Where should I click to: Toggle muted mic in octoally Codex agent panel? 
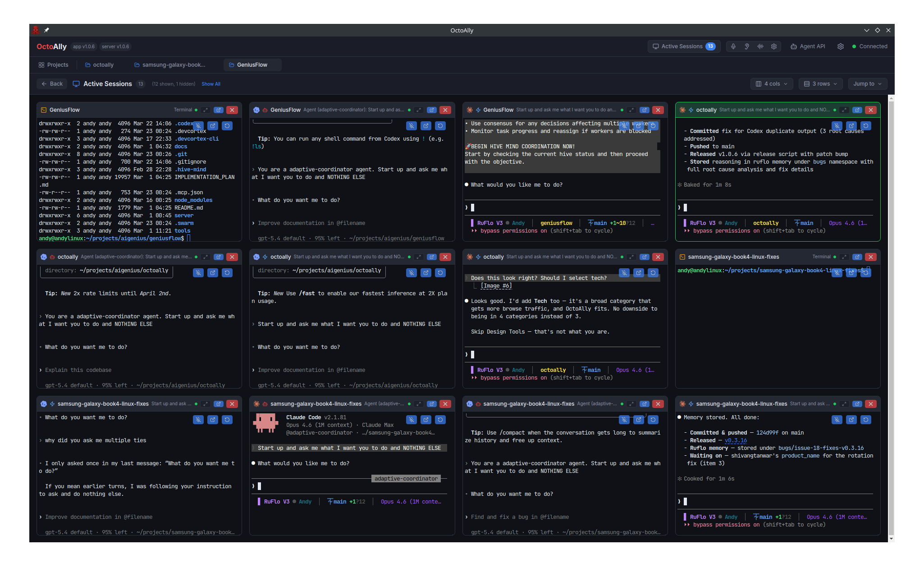pyautogui.click(x=198, y=273)
